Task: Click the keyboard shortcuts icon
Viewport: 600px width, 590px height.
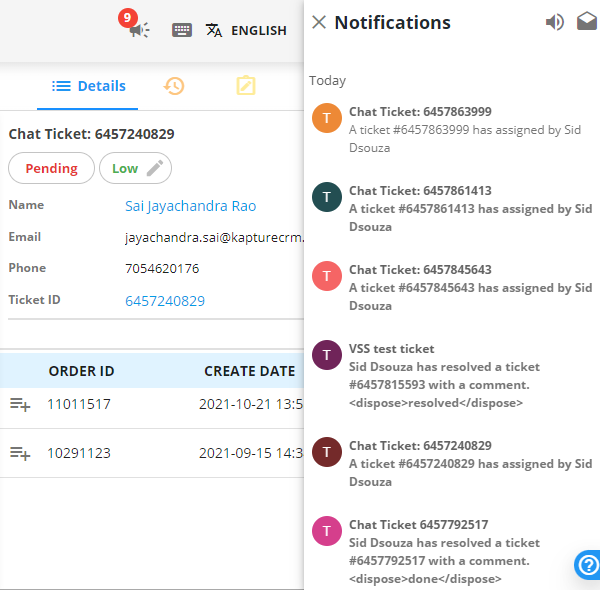Action: click(x=182, y=30)
